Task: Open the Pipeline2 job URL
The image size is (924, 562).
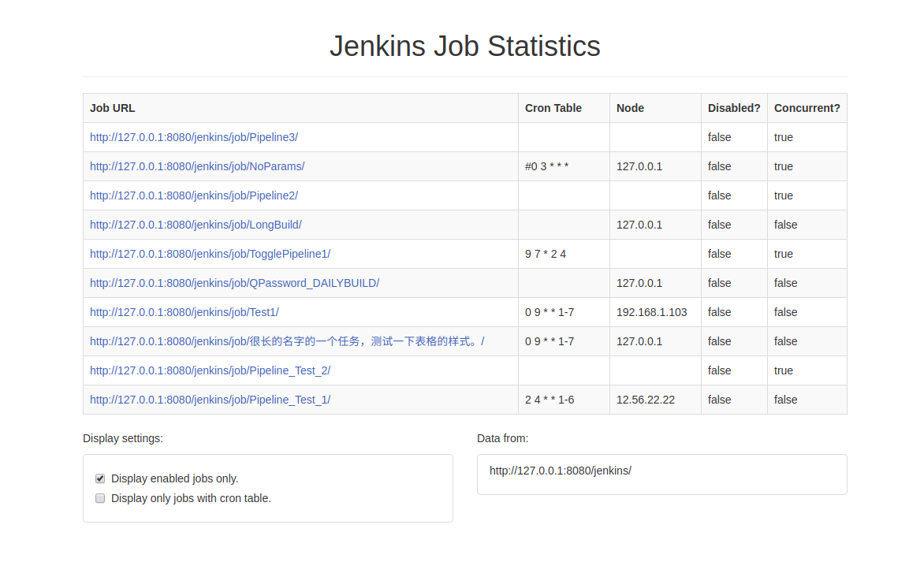Action: [194, 195]
